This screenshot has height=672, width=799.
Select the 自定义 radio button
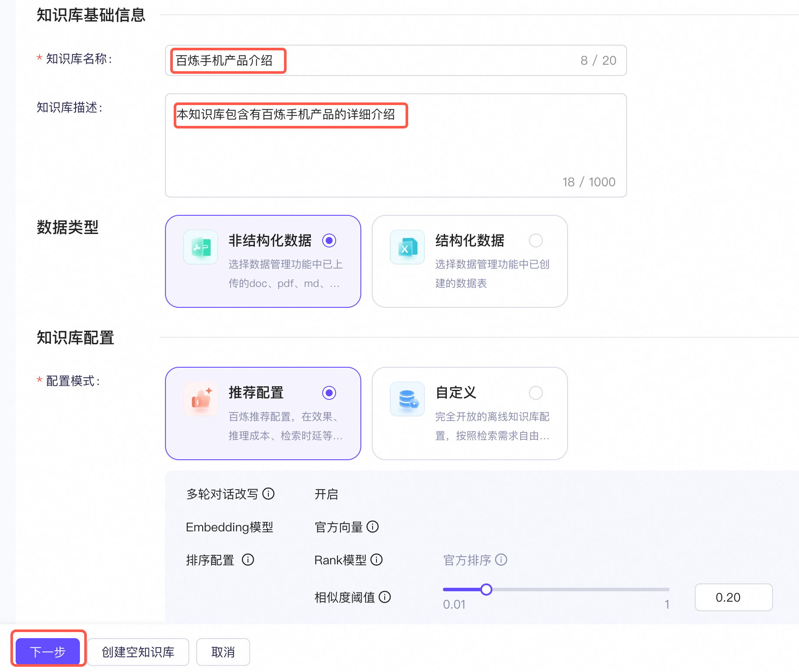click(536, 393)
